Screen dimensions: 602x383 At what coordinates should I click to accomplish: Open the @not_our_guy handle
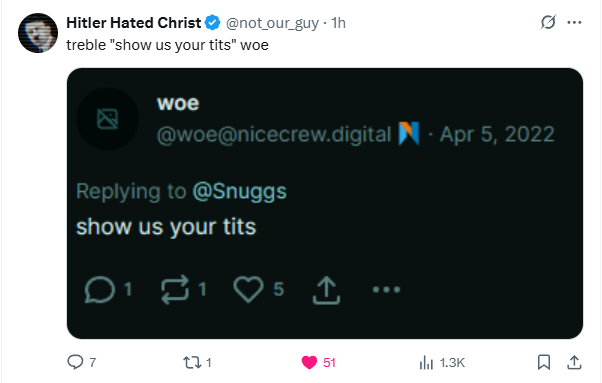pyautogui.click(x=272, y=23)
